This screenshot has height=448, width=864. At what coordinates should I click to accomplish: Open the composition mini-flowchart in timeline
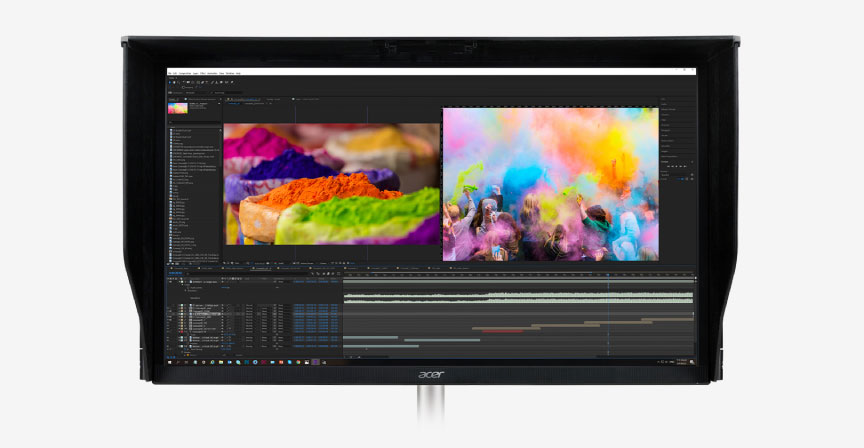pyautogui.click(x=312, y=273)
